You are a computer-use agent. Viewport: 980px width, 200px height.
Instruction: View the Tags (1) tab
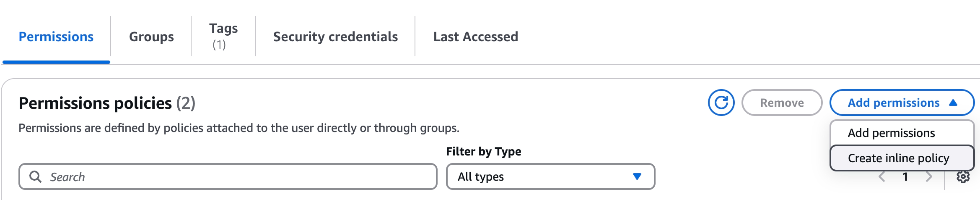click(x=223, y=36)
